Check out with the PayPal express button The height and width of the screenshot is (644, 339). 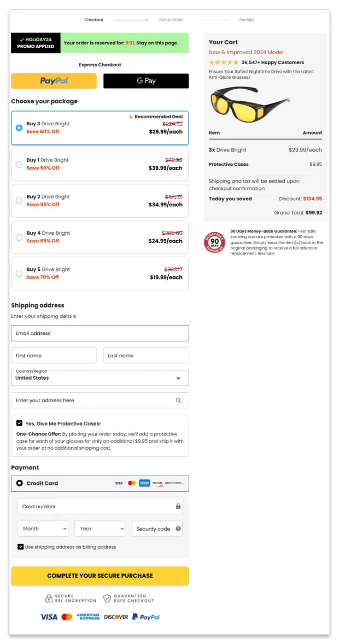point(54,80)
